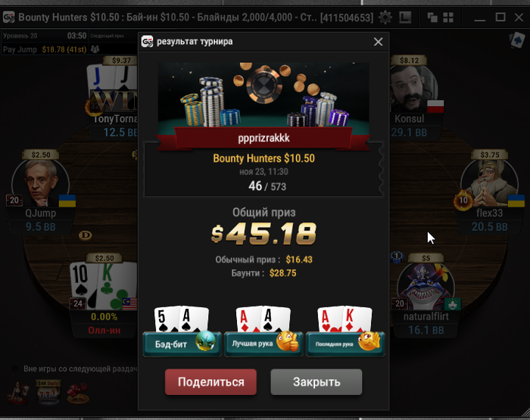Select the Лучшая рука hand badge
The image size is (530, 420).
point(263,344)
